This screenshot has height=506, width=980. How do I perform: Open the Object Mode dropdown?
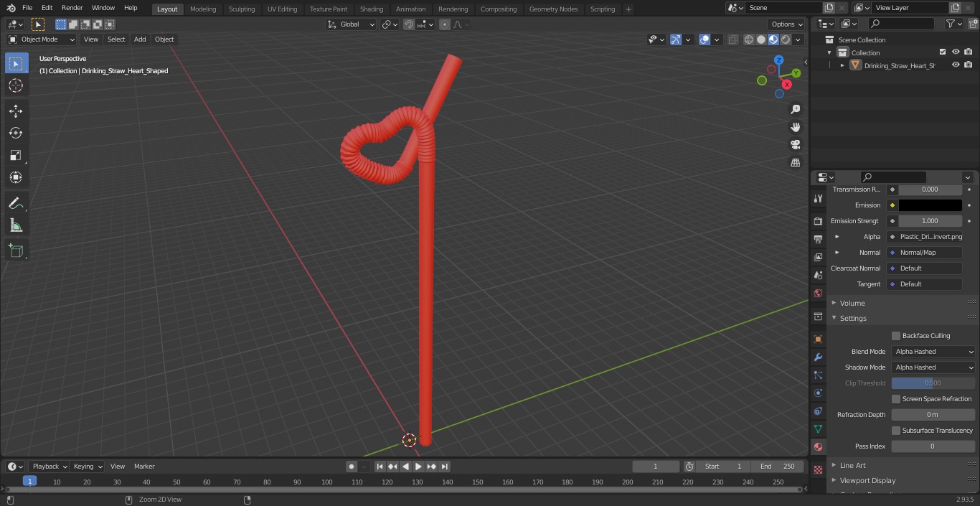click(42, 39)
